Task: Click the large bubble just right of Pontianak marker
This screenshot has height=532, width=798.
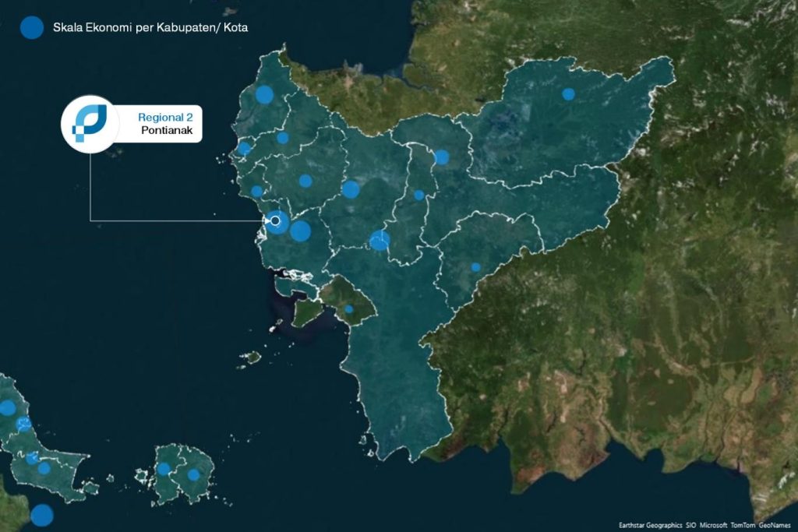Action: (300, 231)
